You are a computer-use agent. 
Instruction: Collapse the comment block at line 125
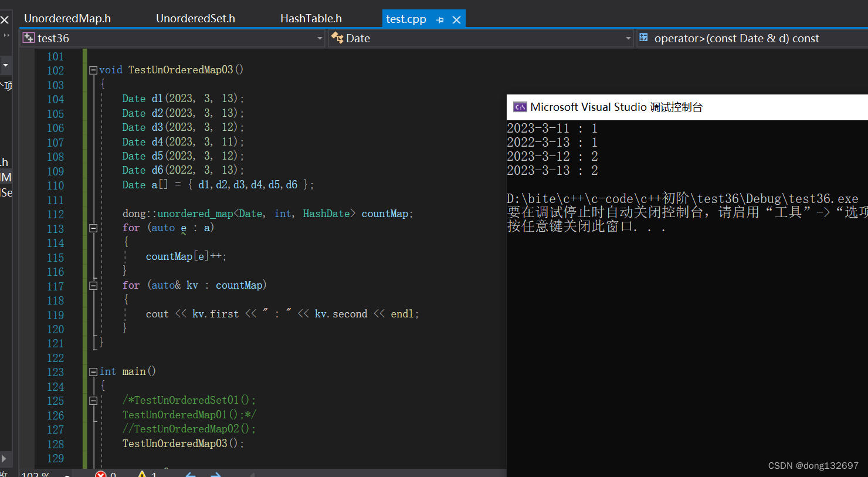tap(93, 401)
